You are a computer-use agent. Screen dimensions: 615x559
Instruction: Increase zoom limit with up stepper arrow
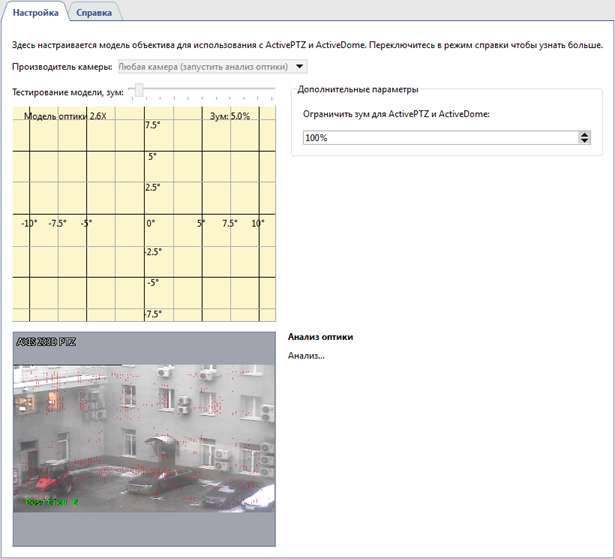(x=584, y=134)
